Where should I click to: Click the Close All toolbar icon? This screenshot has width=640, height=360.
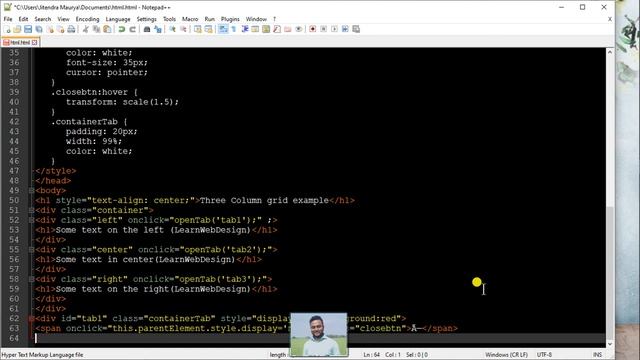(60, 29)
